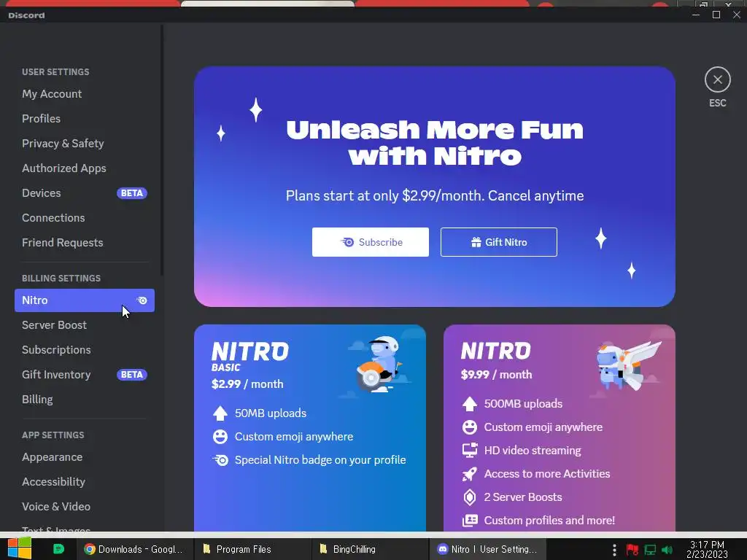This screenshot has height=560, width=747.
Task: Open Connections settings
Action: point(53,217)
